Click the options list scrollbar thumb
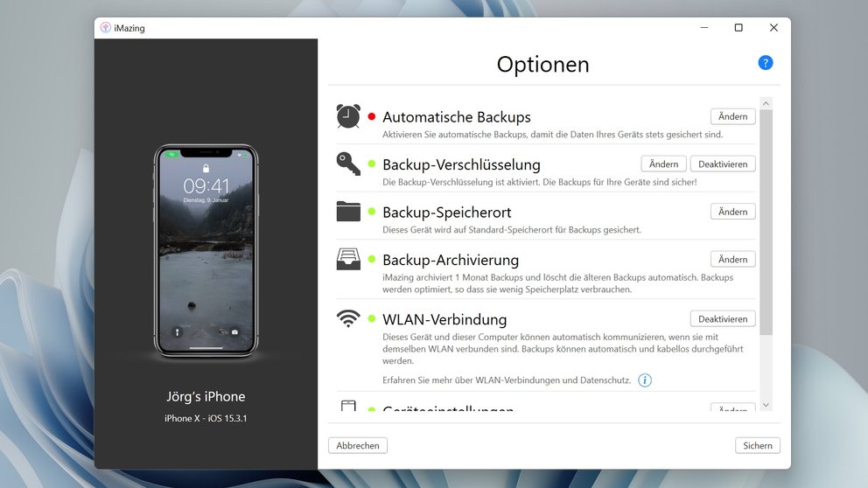The width and height of the screenshot is (868, 488). click(766, 222)
